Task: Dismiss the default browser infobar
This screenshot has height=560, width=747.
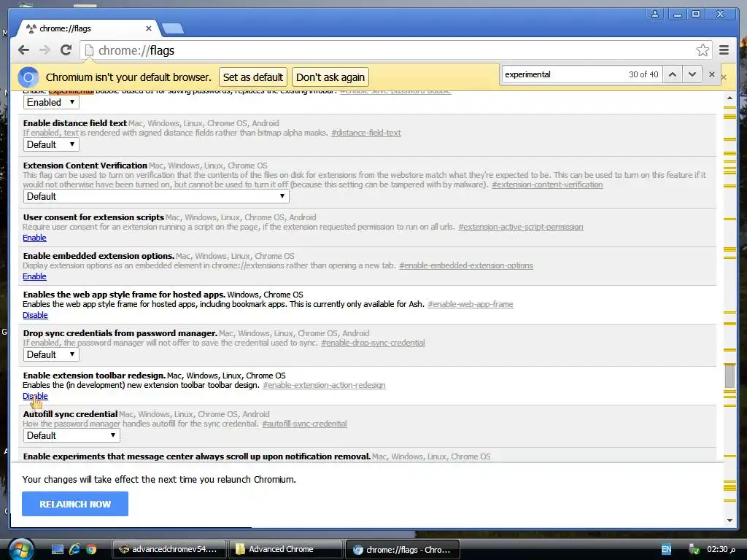Action: (x=724, y=77)
